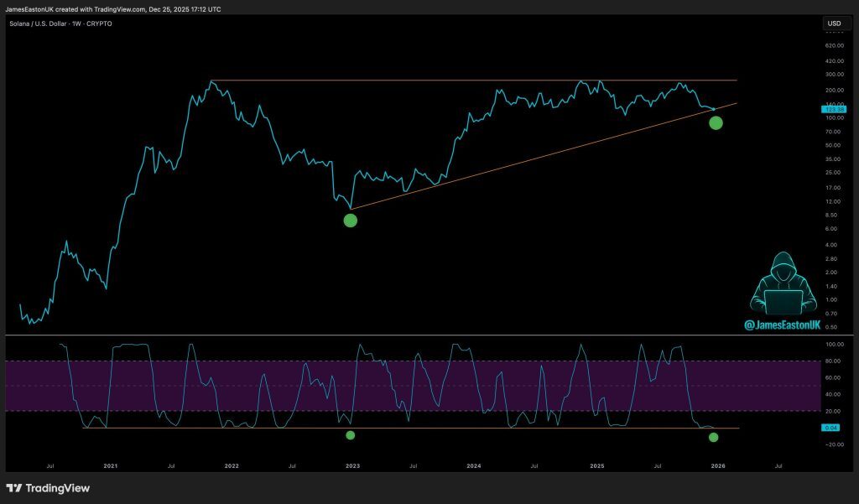859x504 pixels.
Task: Click the green circle marker at the 2023 low
Action: 351,221
